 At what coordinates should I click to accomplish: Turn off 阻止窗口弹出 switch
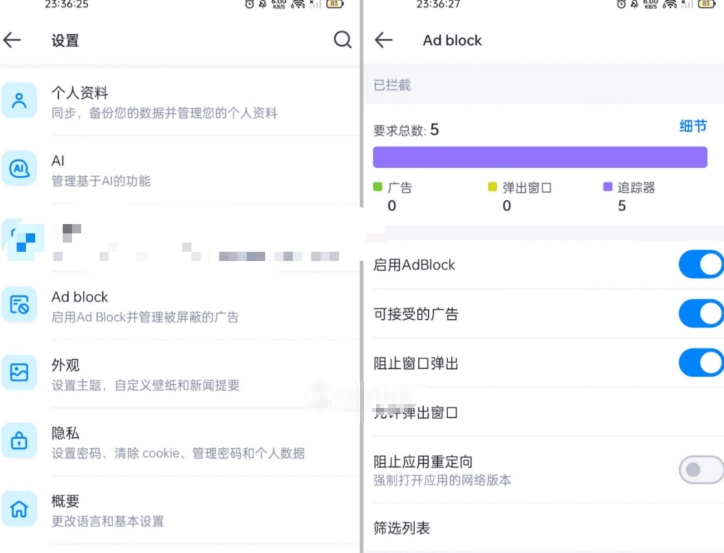pyautogui.click(x=700, y=362)
